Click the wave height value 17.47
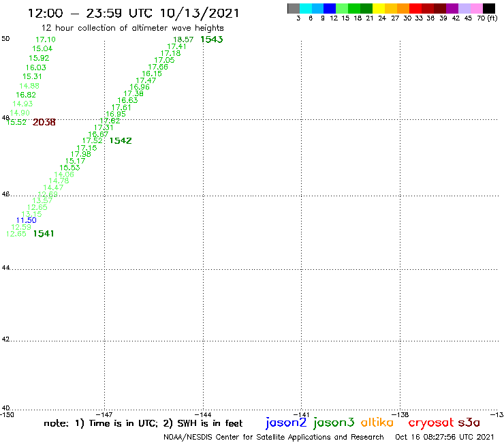This screenshot has height=443, width=504. 146,80
